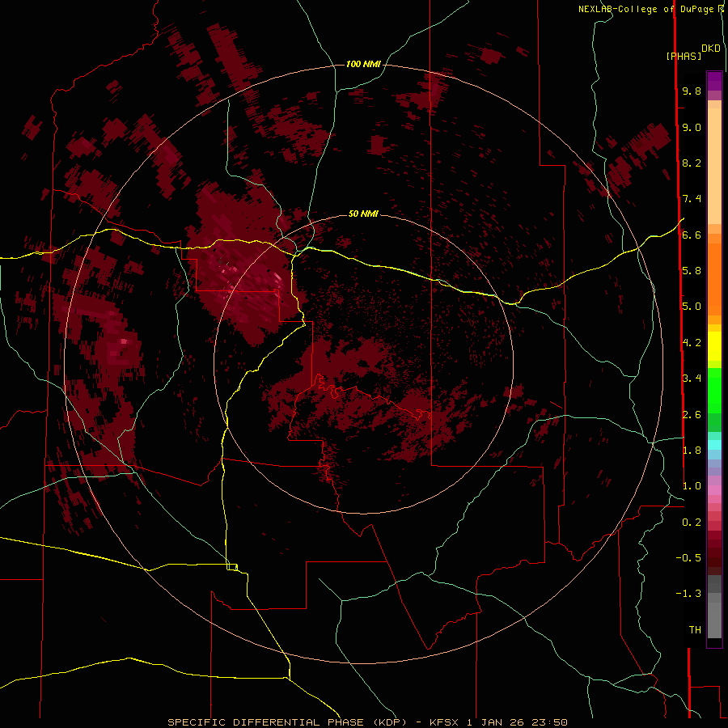Screen dimensions: 728x728
Task: Click the -1.3 value on the scale
Action: point(688,594)
